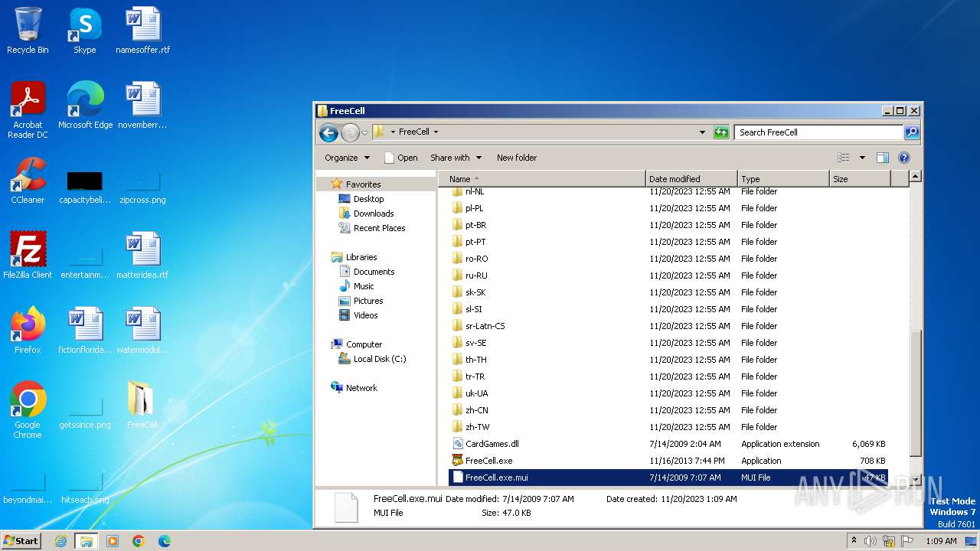
Task: Sort by the Name column header
Action: (541, 179)
